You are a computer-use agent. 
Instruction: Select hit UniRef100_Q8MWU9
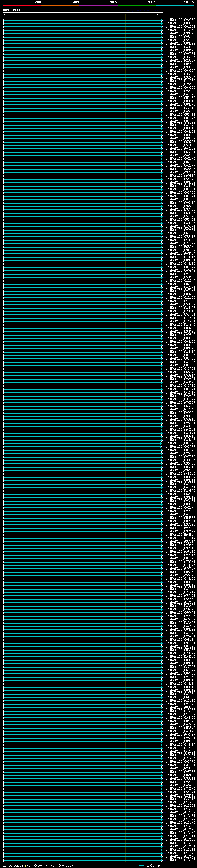[180, 182]
